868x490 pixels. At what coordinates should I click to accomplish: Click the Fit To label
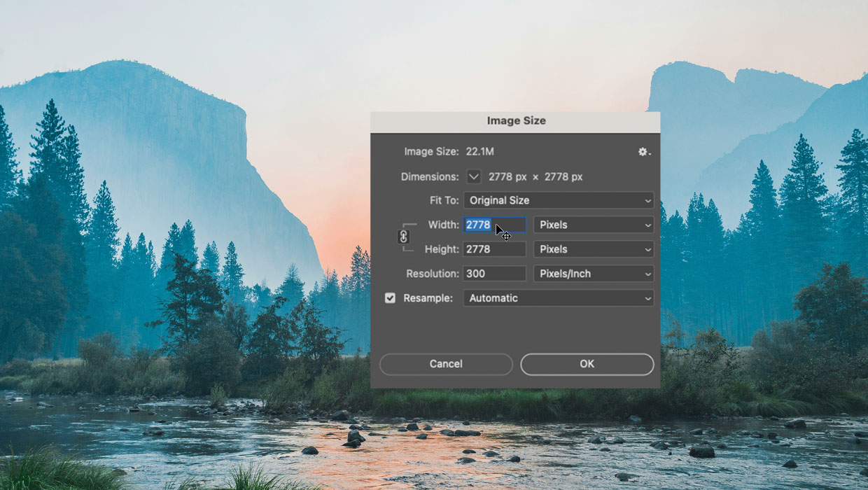tap(444, 200)
